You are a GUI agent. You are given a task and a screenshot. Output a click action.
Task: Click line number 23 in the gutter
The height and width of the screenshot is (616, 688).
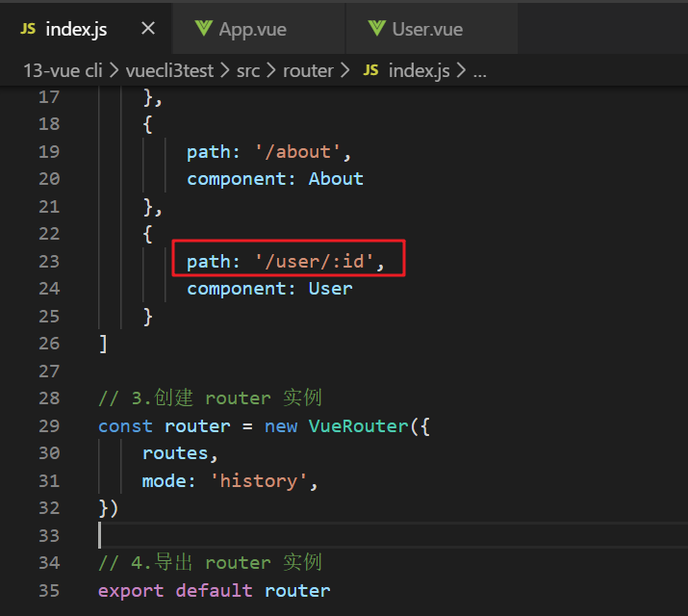(48, 261)
